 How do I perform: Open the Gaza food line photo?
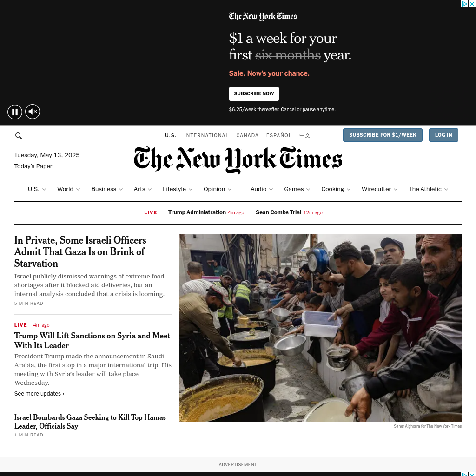(320, 328)
